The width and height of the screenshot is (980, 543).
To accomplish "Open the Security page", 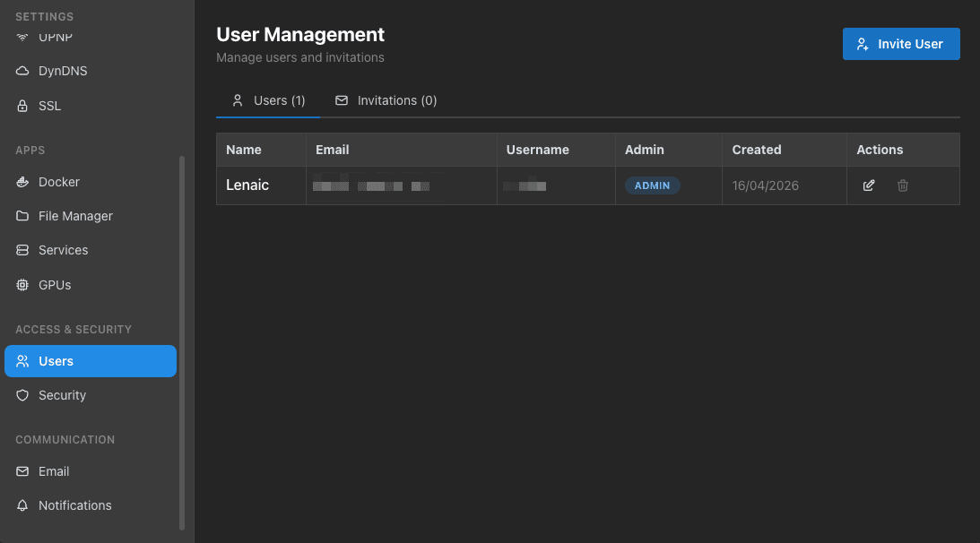I will pos(90,395).
